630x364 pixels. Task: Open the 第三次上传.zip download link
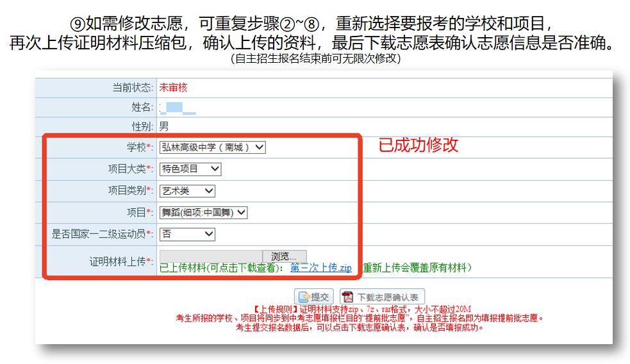pos(321,268)
